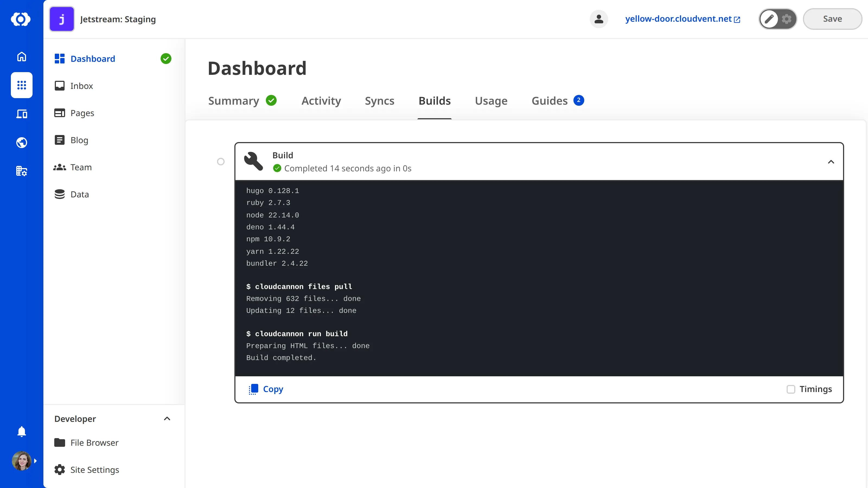The height and width of the screenshot is (488, 868).
Task: Click the notifications bell icon
Action: pos(21,431)
